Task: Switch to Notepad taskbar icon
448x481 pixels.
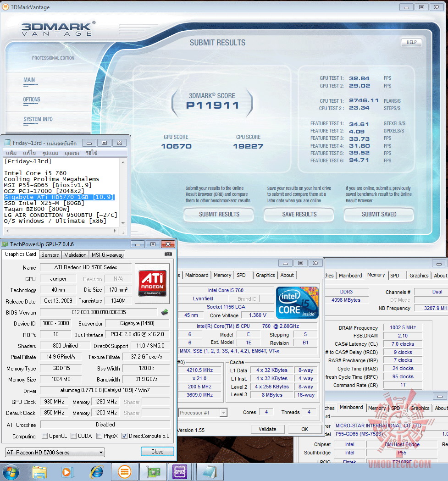Action: coord(210,472)
